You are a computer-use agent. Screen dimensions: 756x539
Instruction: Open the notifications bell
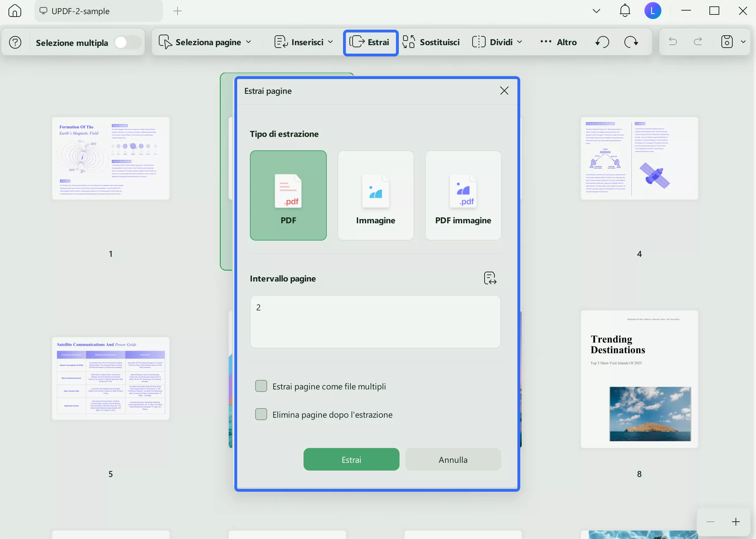tap(625, 11)
